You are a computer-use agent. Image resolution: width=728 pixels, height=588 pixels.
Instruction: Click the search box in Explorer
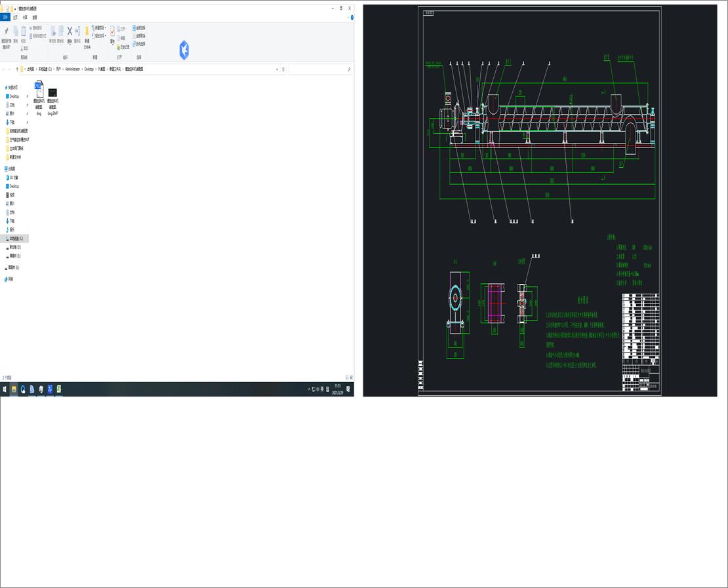click(x=318, y=69)
